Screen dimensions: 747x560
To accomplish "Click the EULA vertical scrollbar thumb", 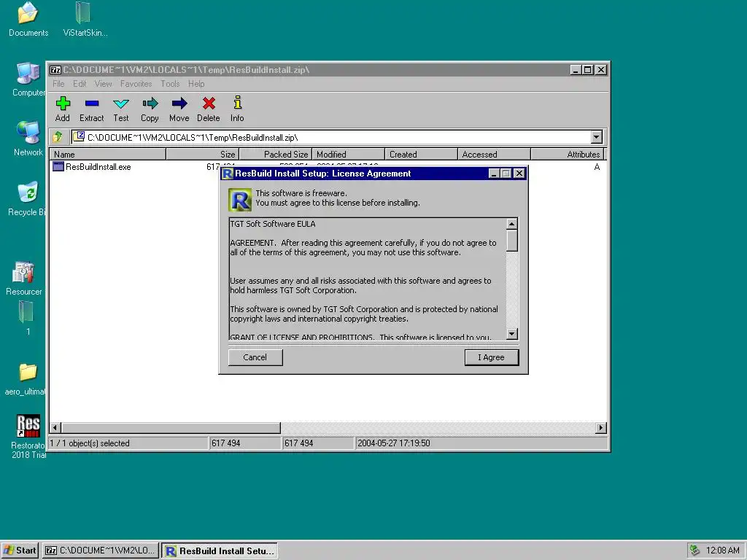I will pos(511,241).
